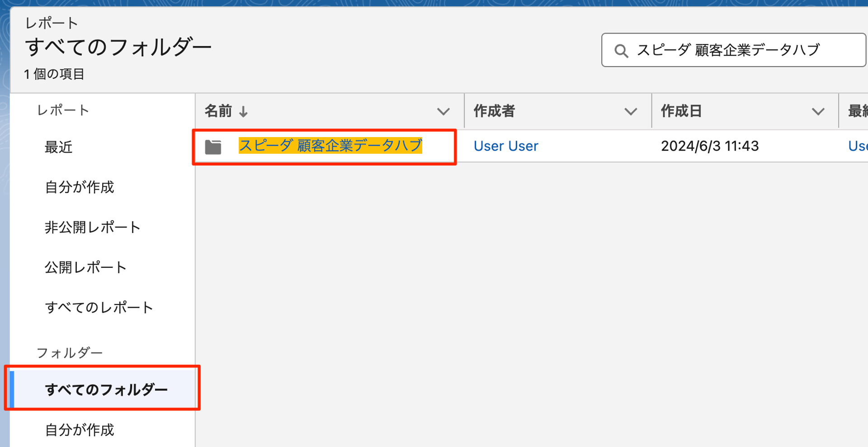868x447 pixels.
Task: Click the magnifier icon in the search box
Action: (x=621, y=51)
